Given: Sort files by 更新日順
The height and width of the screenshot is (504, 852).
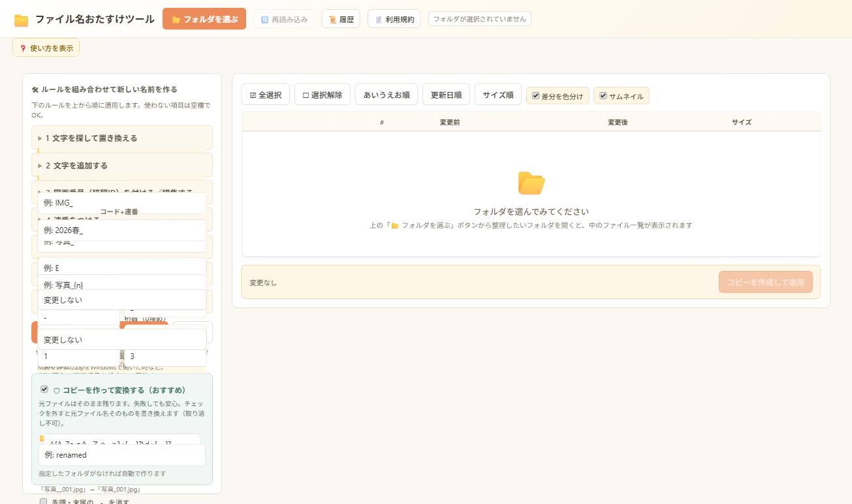Looking at the screenshot, I should click(x=446, y=95).
